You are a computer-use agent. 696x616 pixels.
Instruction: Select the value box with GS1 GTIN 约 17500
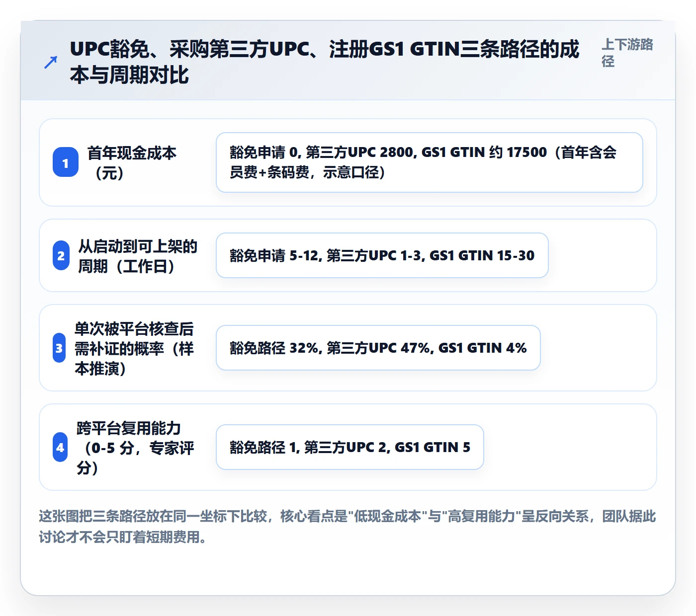(430, 162)
